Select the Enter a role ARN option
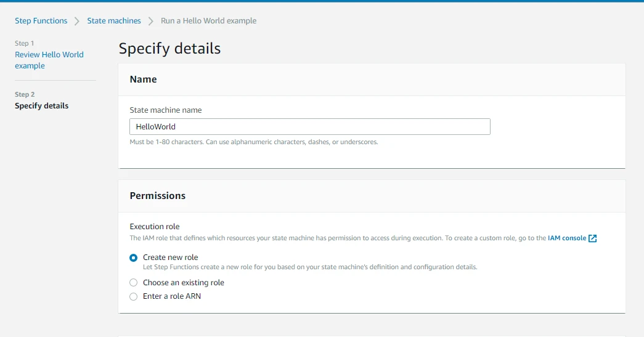This screenshot has width=644, height=337. pyautogui.click(x=134, y=296)
